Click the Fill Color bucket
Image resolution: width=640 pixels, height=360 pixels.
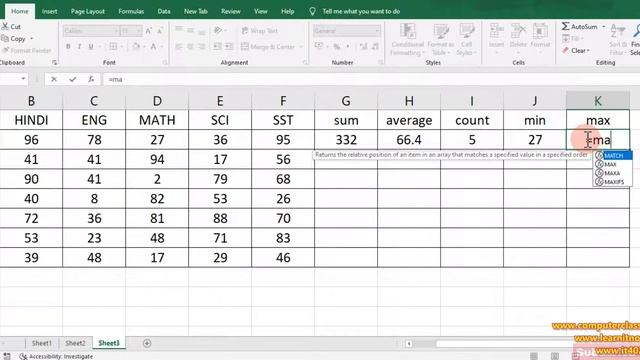pyautogui.click(x=136, y=46)
